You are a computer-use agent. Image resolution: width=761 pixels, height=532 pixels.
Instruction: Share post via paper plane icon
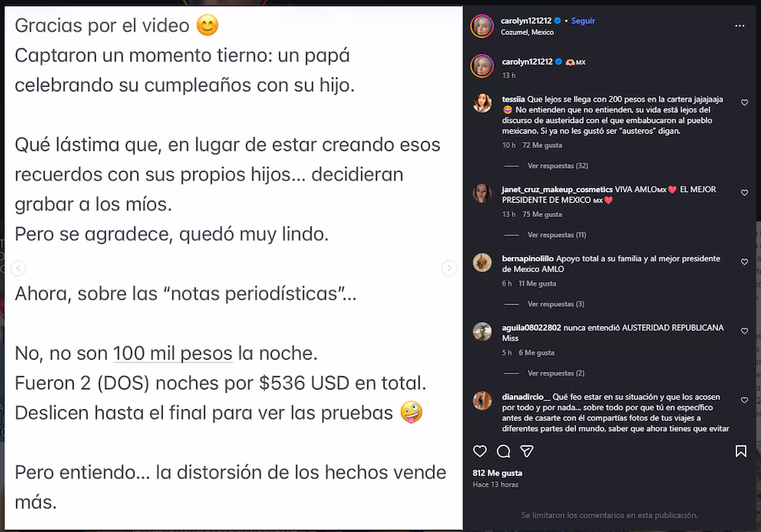526,452
